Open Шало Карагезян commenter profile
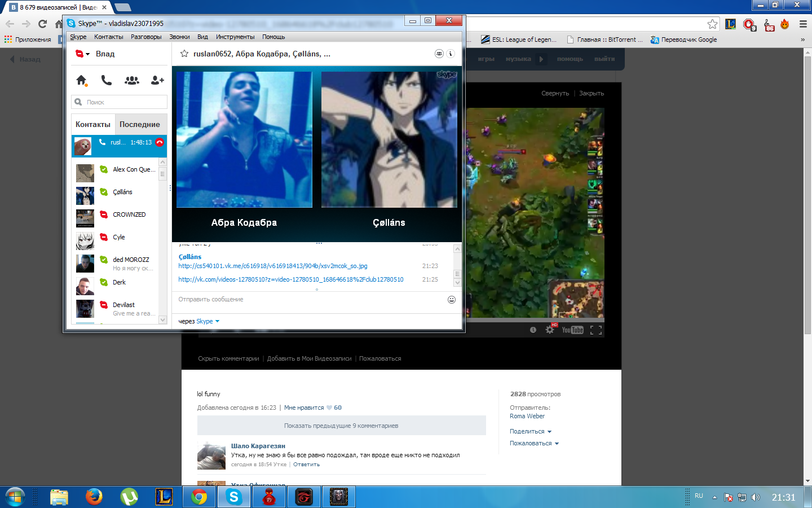812x508 pixels. (258, 446)
